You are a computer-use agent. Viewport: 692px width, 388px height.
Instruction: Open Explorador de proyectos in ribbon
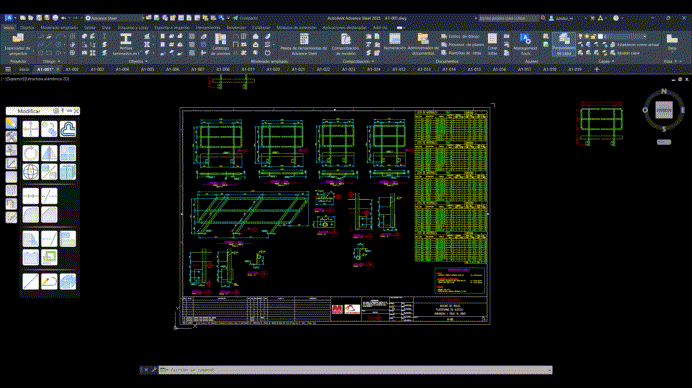click(x=17, y=44)
